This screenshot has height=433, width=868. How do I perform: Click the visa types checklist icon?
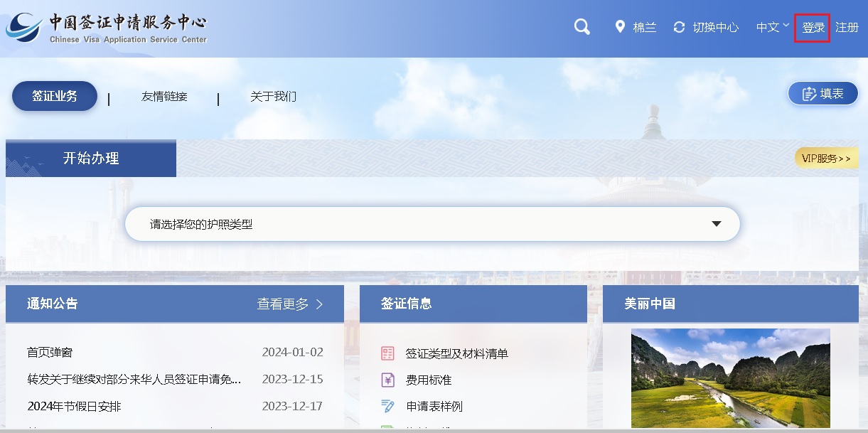[x=387, y=353]
